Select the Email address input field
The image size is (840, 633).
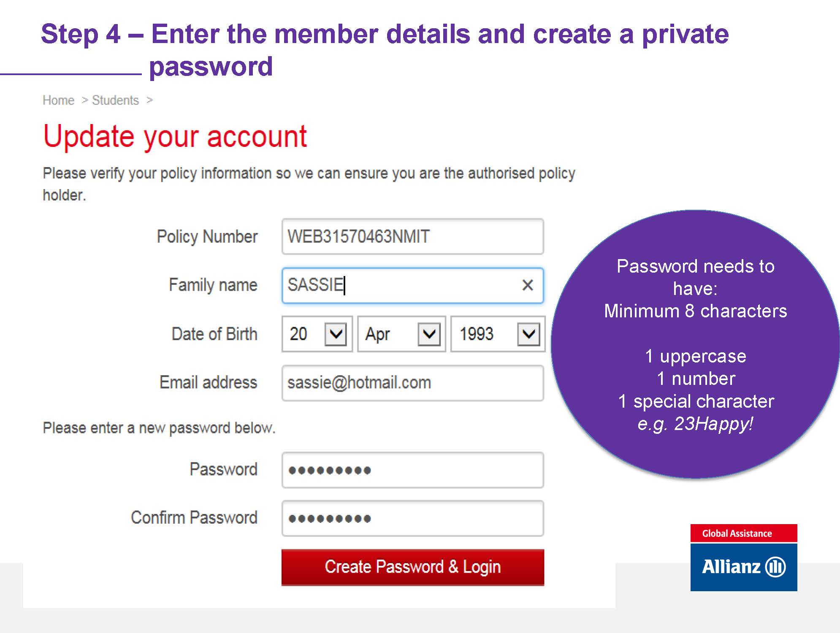[412, 383]
